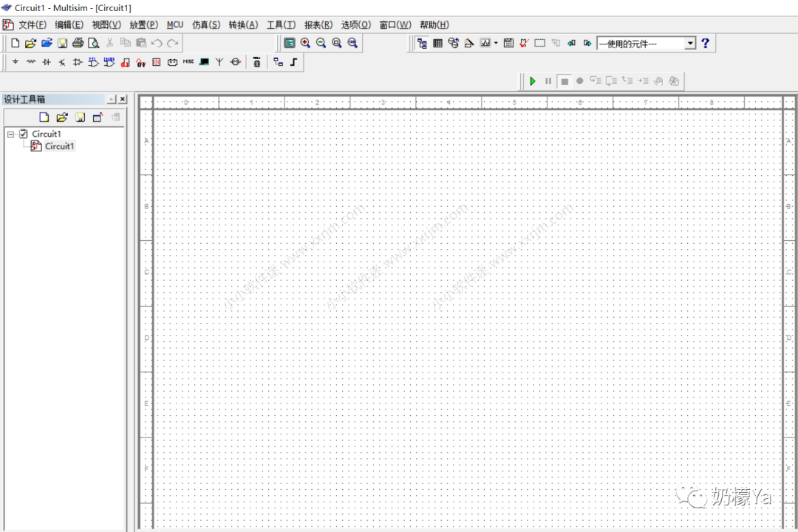Click the Cut scissors icon
The image size is (798, 532).
coord(109,44)
